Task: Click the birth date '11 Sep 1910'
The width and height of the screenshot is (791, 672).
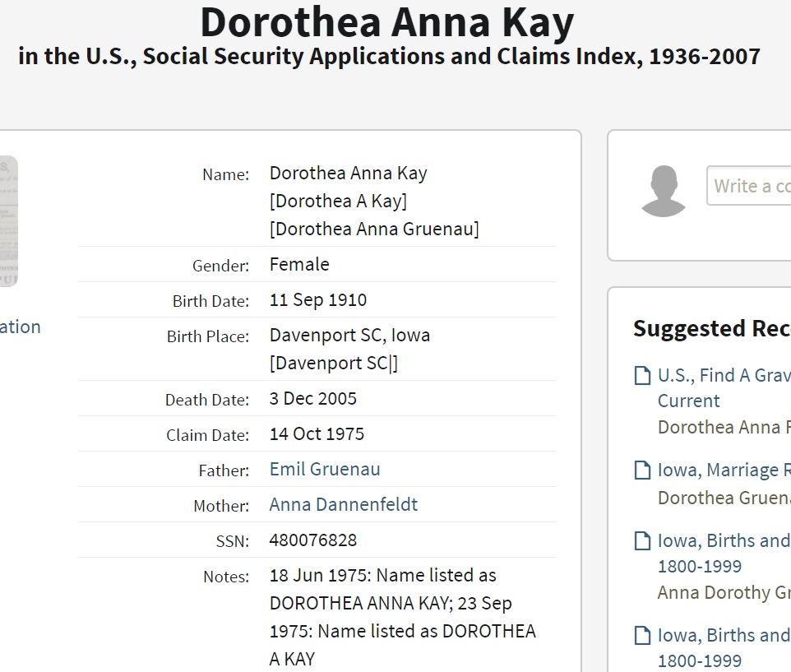Action: pos(318,299)
